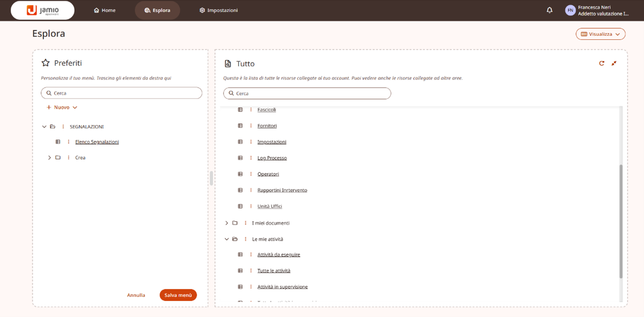Open the Impostazioni link in Tutto list
Image resolution: width=644 pixels, height=317 pixels.
click(272, 141)
